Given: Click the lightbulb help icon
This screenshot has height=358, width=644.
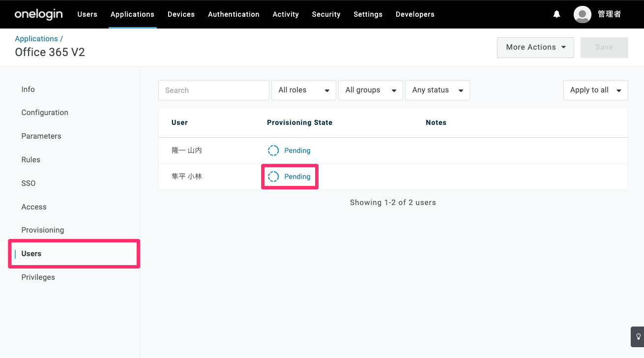Looking at the screenshot, I should [x=638, y=337].
